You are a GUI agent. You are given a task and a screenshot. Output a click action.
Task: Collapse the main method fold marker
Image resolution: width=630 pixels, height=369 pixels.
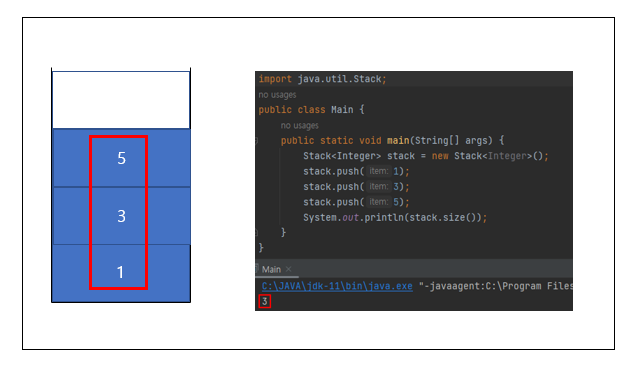coord(257,141)
